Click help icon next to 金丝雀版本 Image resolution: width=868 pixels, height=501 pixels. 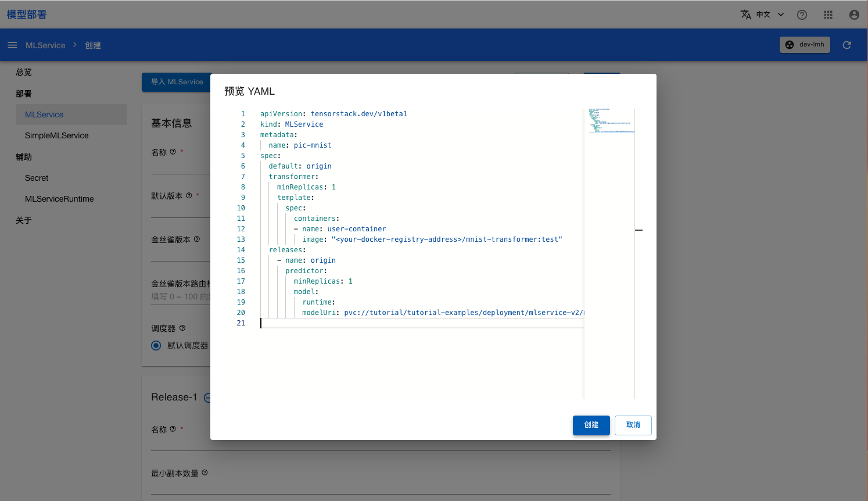197,239
